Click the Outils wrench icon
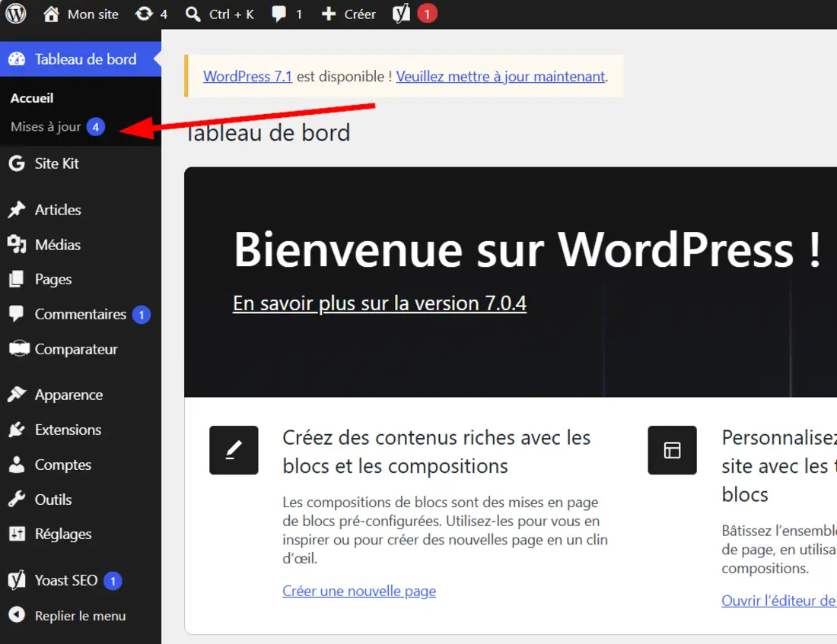The width and height of the screenshot is (837, 644). pyautogui.click(x=17, y=500)
